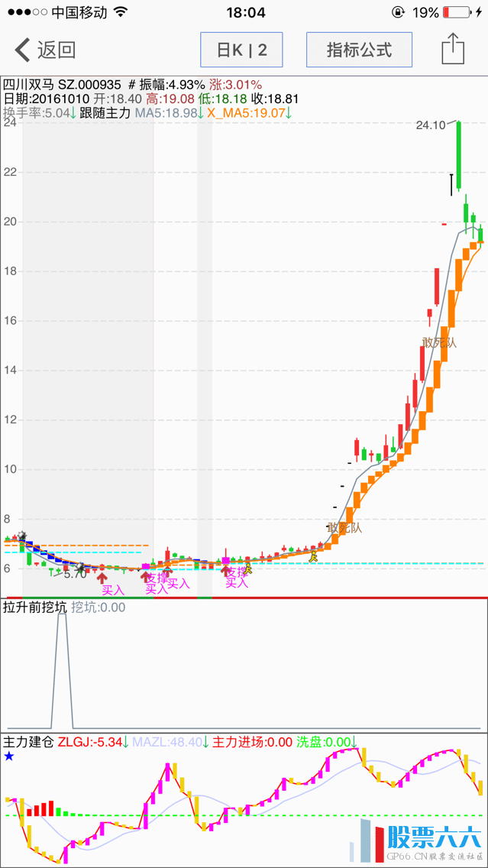
Task: Tap the stock name 四川双马 SZ.000935
Action: (63, 84)
